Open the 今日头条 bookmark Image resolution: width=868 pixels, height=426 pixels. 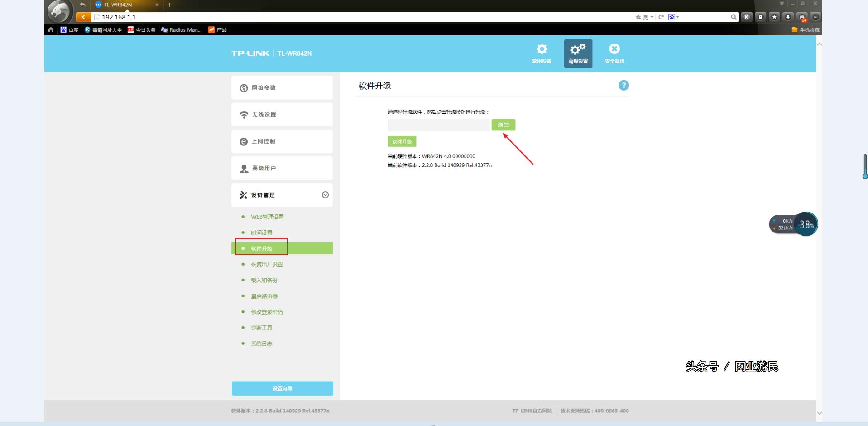pos(142,30)
